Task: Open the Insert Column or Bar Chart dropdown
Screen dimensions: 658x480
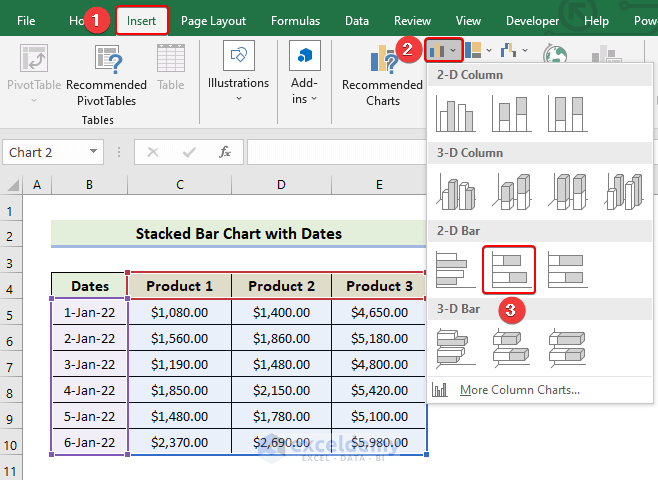Action: tap(442, 50)
